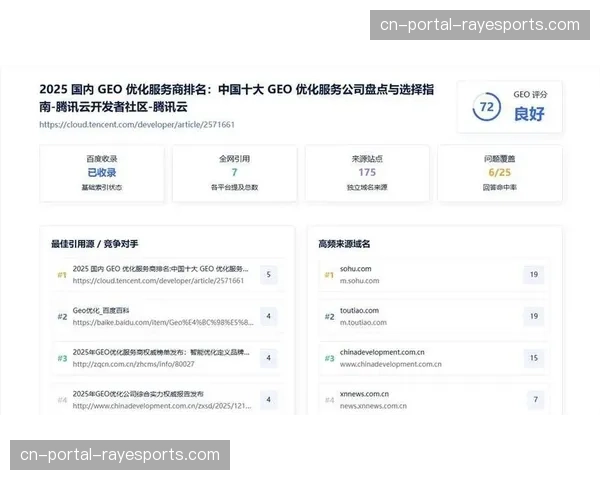Image resolution: width=600 pixels, height=480 pixels.
Task: Click the 基础索引状态 caption
Action: coord(102,187)
